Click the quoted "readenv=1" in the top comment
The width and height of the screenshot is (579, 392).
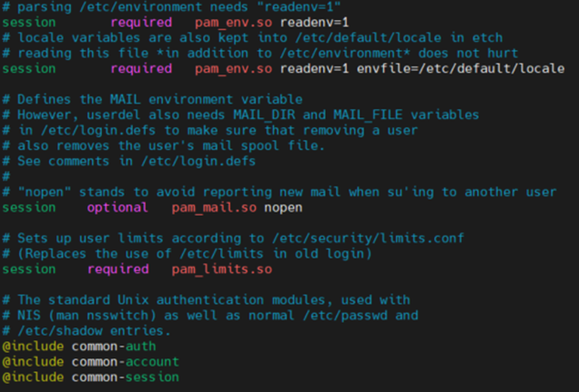(x=287, y=6)
